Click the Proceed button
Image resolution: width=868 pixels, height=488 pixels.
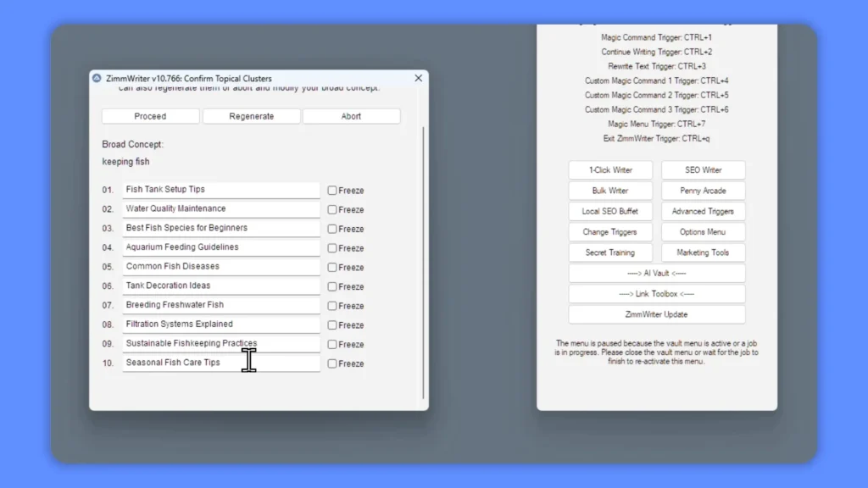click(x=150, y=116)
